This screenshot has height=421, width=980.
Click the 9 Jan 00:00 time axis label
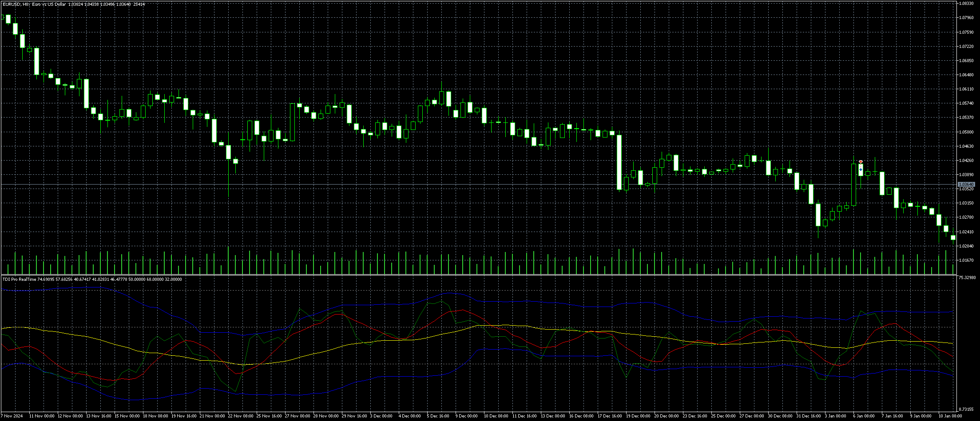click(921, 416)
